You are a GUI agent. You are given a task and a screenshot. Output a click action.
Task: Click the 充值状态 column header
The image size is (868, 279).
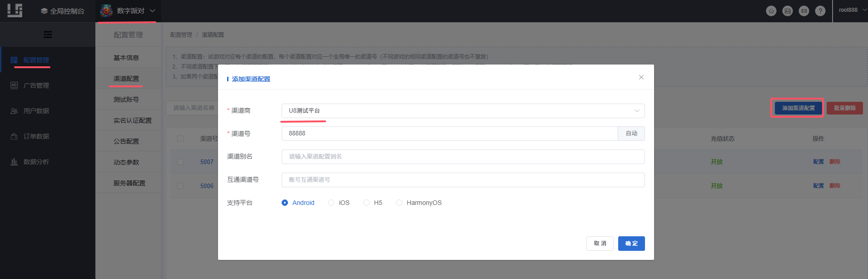722,139
